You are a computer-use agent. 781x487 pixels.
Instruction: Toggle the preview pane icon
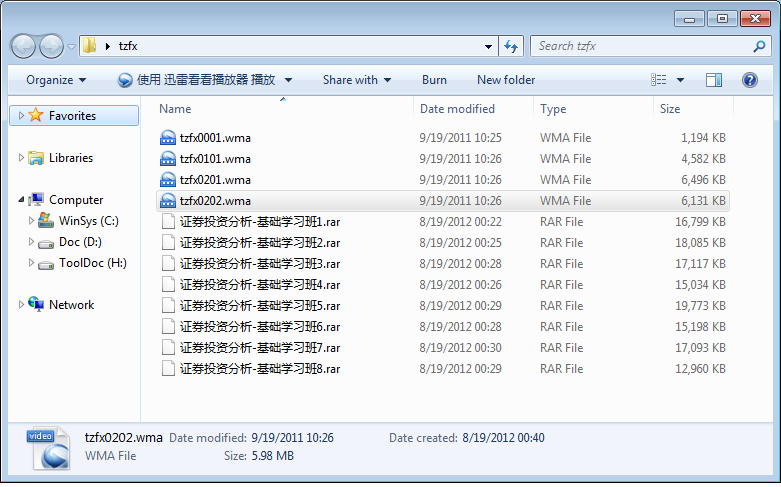[713, 80]
